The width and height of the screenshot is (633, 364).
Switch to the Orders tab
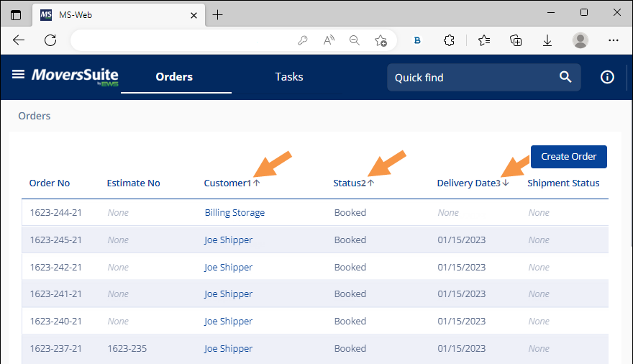click(x=174, y=77)
